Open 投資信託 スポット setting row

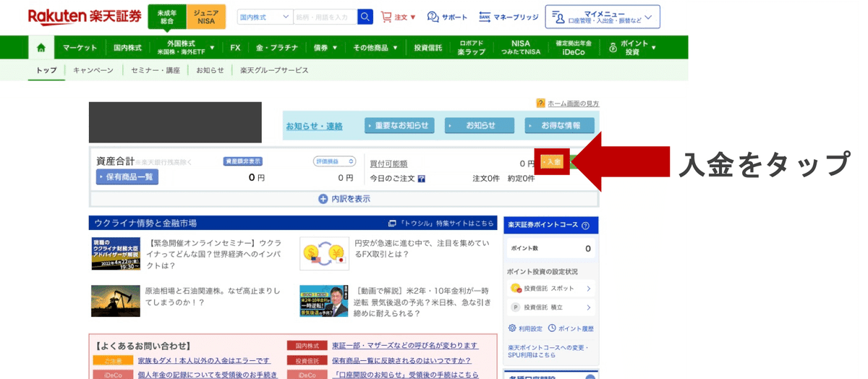551,289
